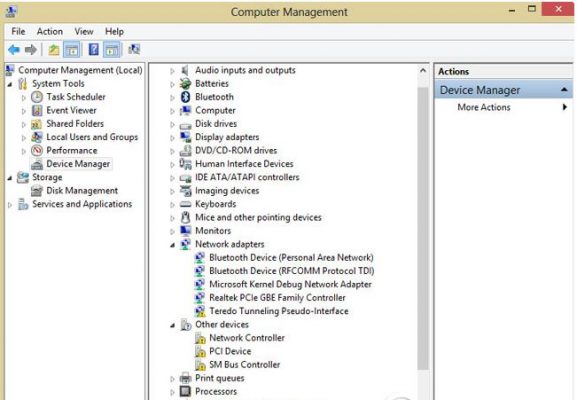The height and width of the screenshot is (400, 577).
Task: Toggle the show/hide action pane toolbar button
Action: point(112,49)
